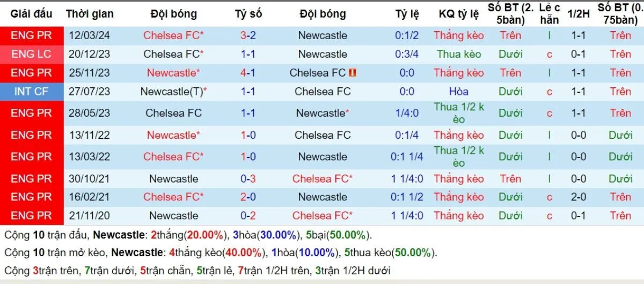This screenshot has height=284, width=644.
Task: Open the Newcastle(T)* team link
Action: click(173, 92)
